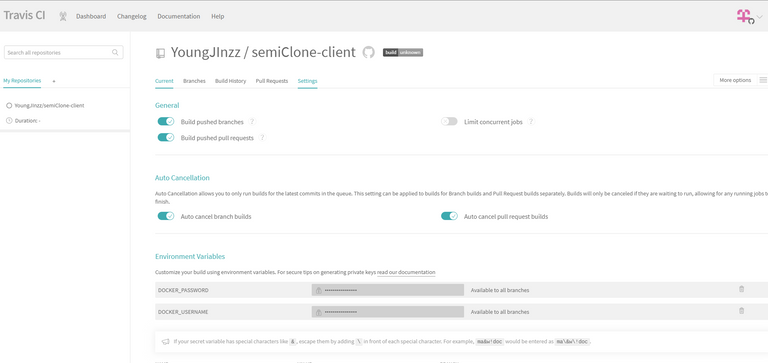This screenshot has height=363, width=768.
Task: Show help for Build pushed branches
Action: (252, 121)
